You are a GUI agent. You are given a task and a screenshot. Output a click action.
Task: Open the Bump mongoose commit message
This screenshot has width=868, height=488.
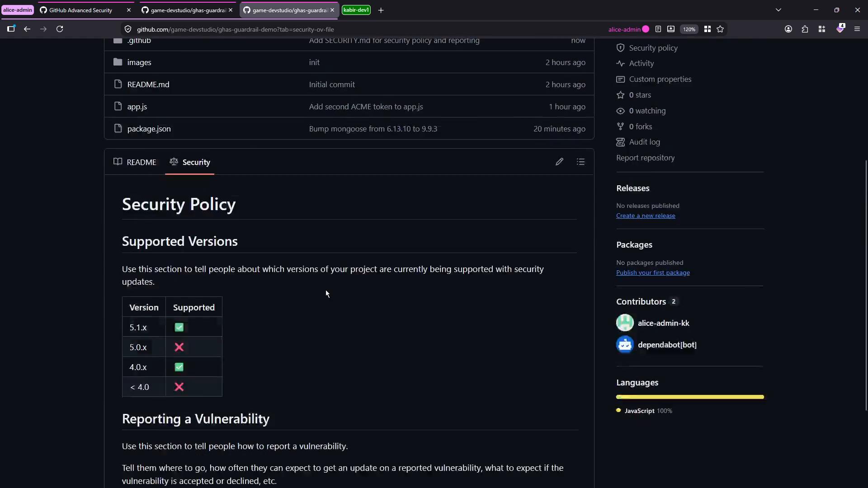click(373, 129)
